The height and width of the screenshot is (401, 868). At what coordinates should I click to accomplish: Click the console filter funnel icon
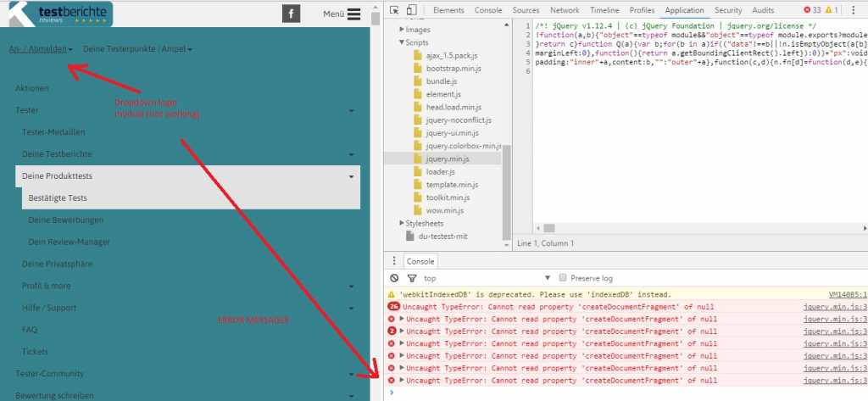[409, 278]
